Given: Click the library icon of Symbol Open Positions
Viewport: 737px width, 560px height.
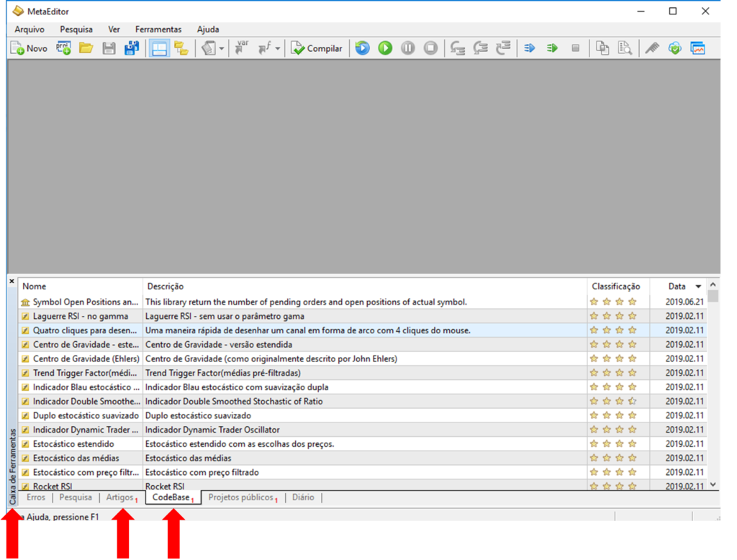Looking at the screenshot, I should (x=25, y=302).
